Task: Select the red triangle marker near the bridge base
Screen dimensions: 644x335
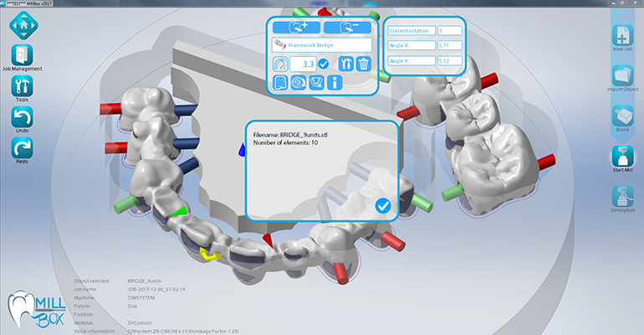Action: click(x=268, y=241)
